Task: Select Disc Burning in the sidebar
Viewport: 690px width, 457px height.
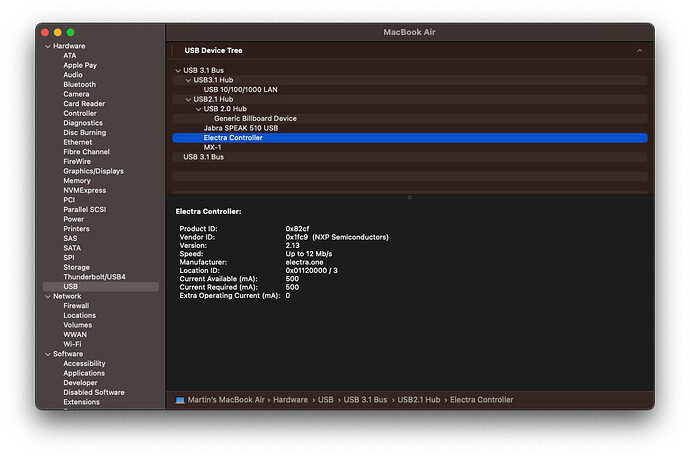Action: pos(84,133)
